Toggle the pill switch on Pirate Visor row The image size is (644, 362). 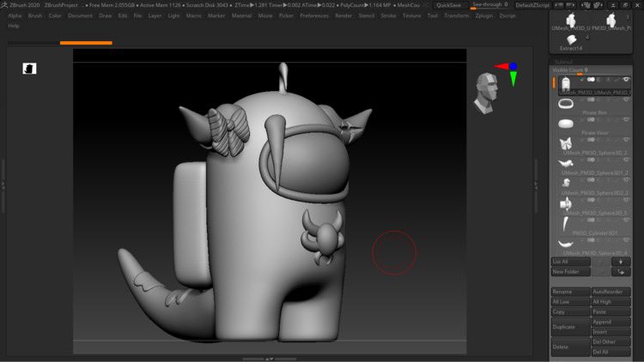591,120
